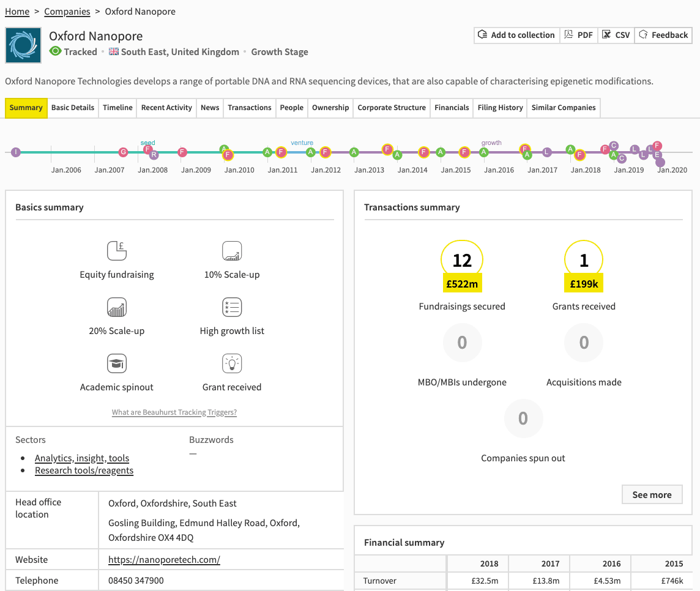This screenshot has width=700, height=591.
Task: Go to Home breadcrumb link
Action: point(17,12)
